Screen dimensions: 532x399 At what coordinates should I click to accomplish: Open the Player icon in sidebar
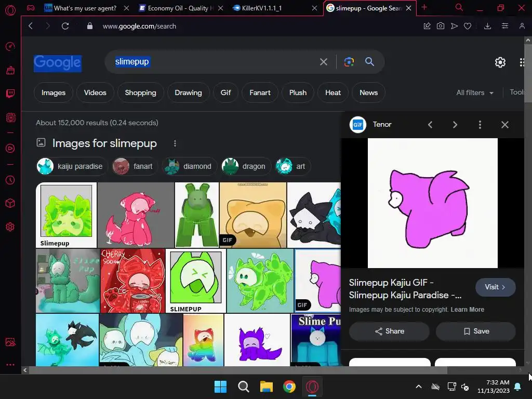pos(10,148)
